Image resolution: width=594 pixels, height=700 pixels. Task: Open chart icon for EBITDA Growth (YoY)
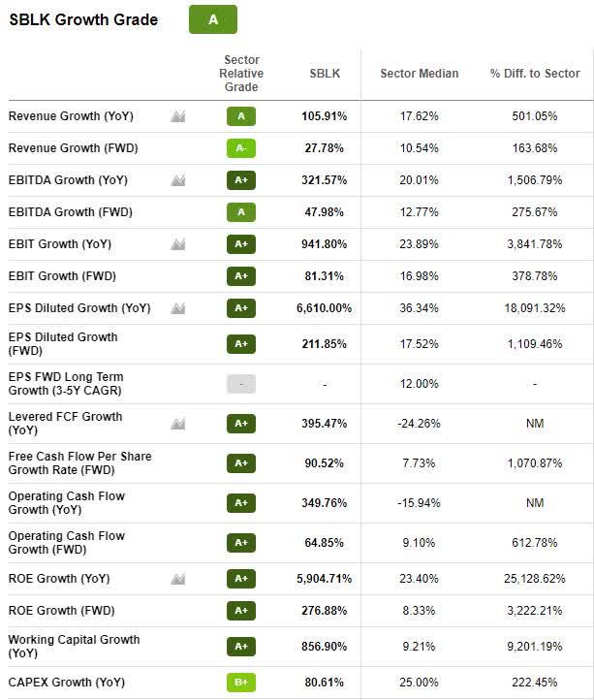click(x=177, y=180)
